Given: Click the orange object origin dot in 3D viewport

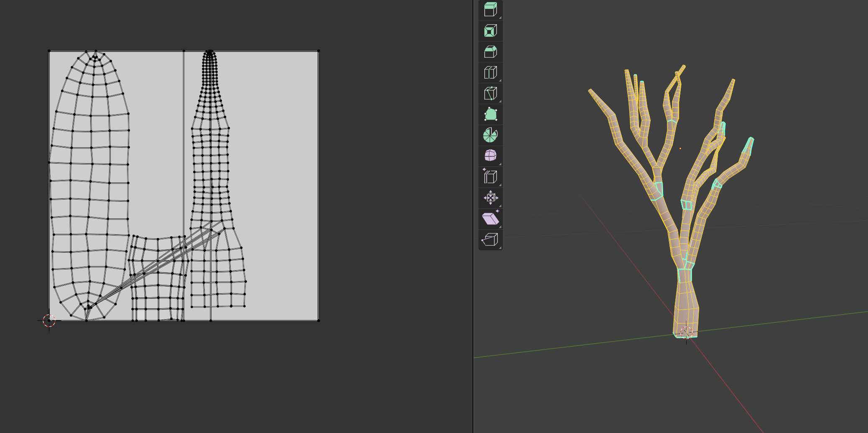Looking at the screenshot, I should pyautogui.click(x=680, y=149).
